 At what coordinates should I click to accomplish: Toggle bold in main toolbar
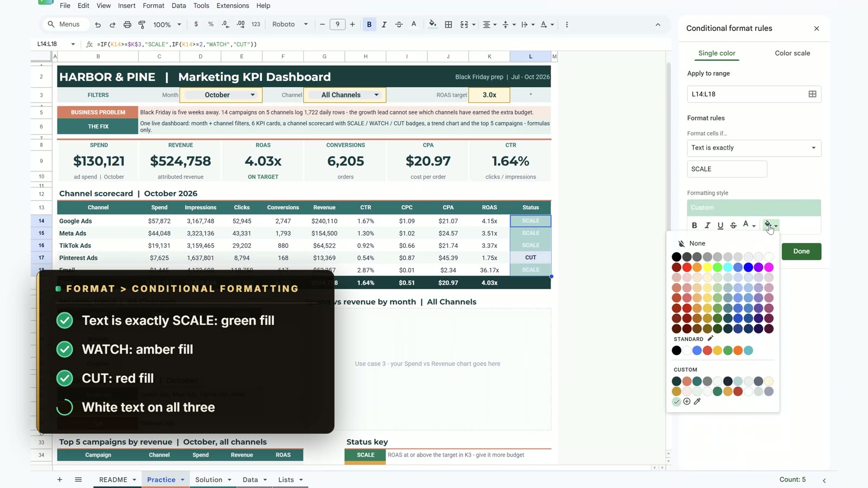[x=369, y=24]
